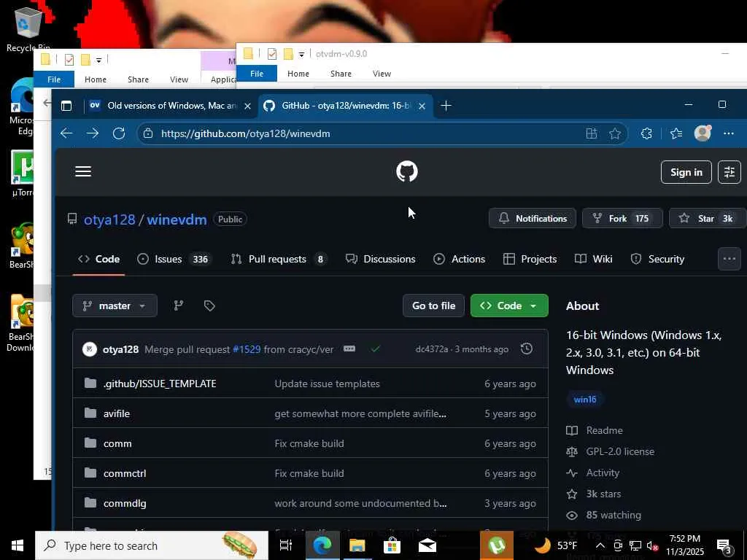Select the Code repository tab

[x=98, y=259]
